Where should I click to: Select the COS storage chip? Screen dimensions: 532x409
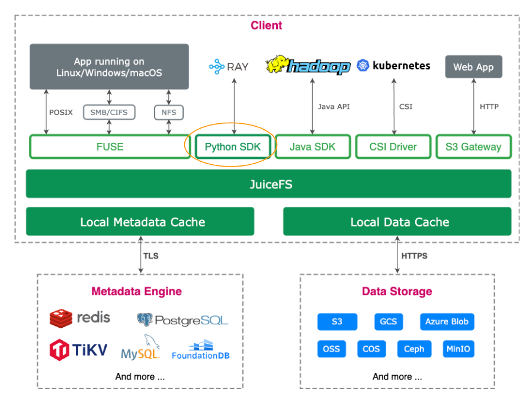point(371,349)
